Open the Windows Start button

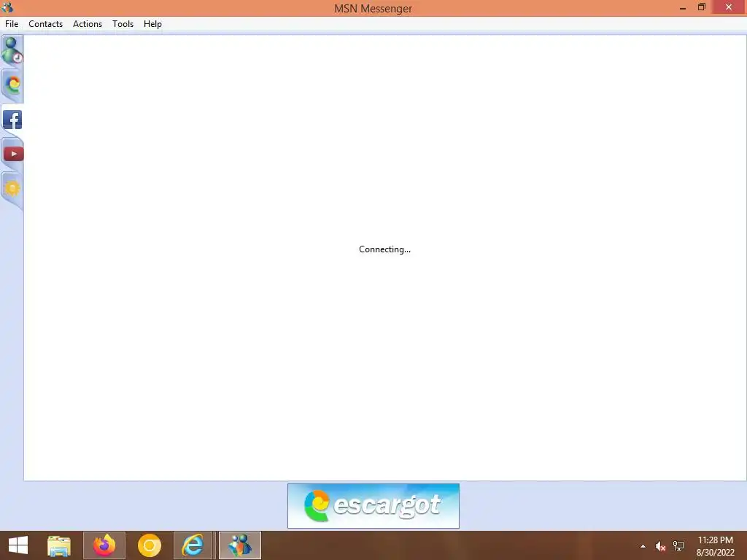pyautogui.click(x=18, y=545)
